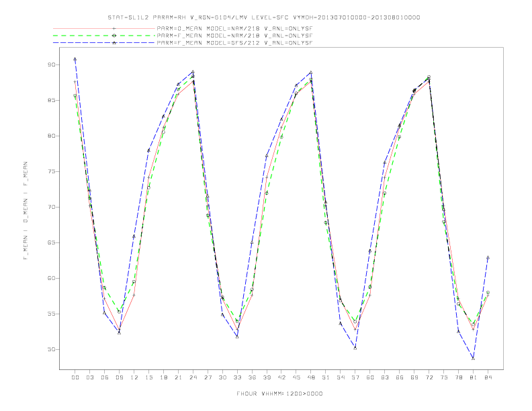This screenshot has height=411, width=532.
Task: Click y-axis tick label 90
Action: [x=52, y=64]
